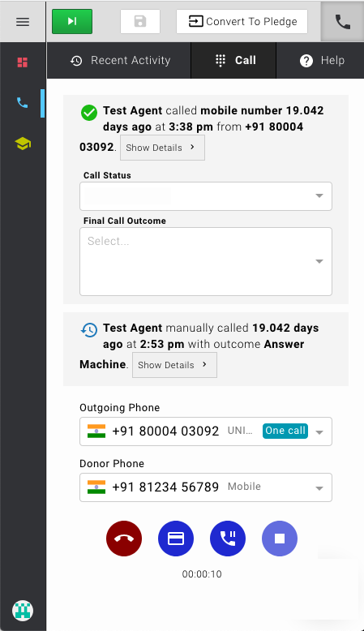
Task: Click the user avatar at sidebar bottom
Action: (23, 611)
